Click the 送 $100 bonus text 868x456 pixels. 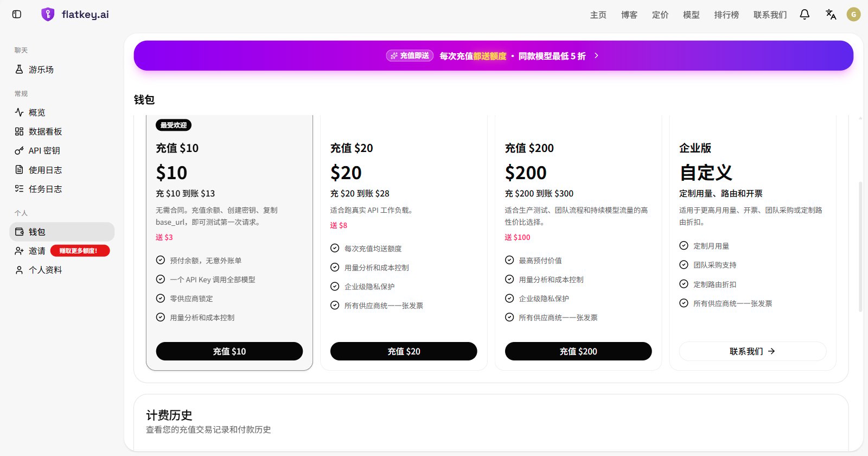pos(518,237)
